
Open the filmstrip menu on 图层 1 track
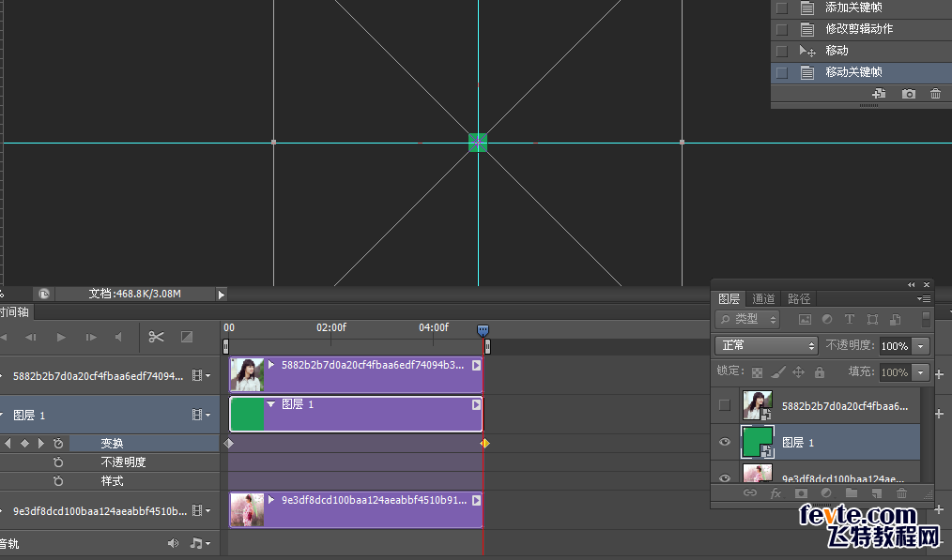(x=202, y=415)
